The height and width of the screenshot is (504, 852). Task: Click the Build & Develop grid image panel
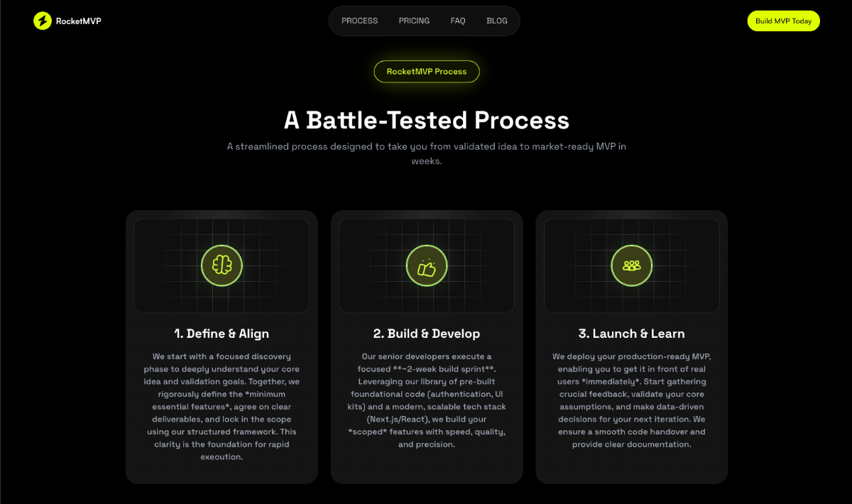click(427, 265)
